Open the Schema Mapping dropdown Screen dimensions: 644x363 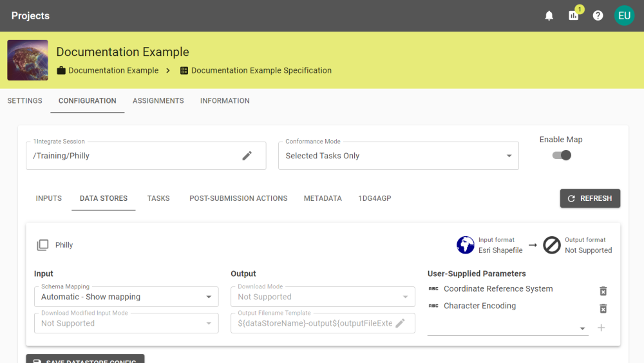(126, 297)
